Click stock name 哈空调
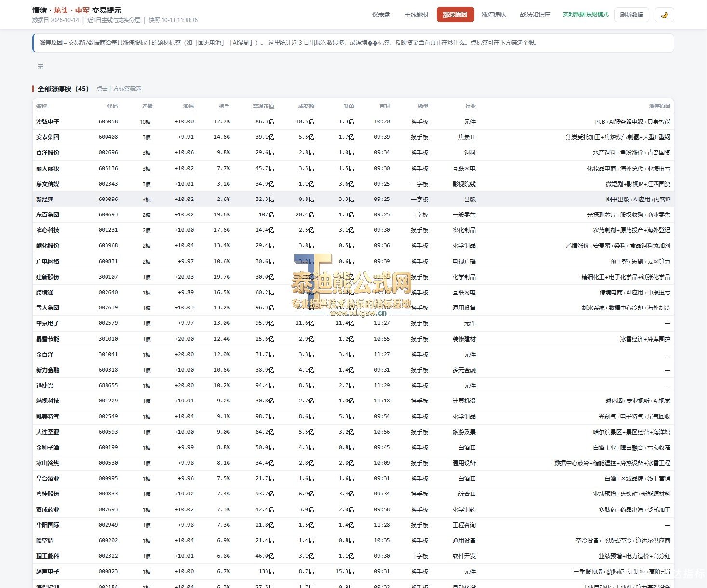The height and width of the screenshot is (588, 707). pos(45,541)
